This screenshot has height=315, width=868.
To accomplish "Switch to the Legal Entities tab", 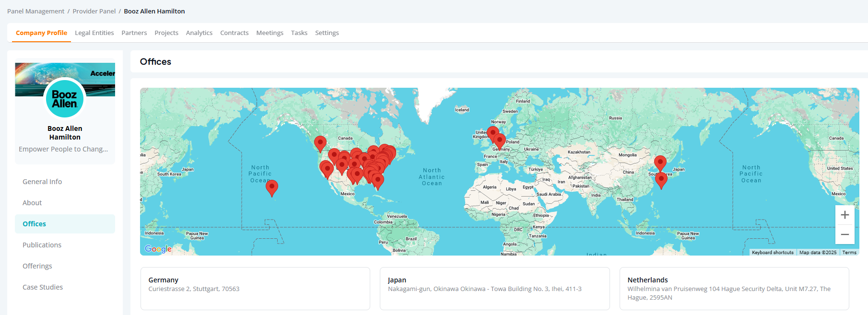I will tap(94, 33).
